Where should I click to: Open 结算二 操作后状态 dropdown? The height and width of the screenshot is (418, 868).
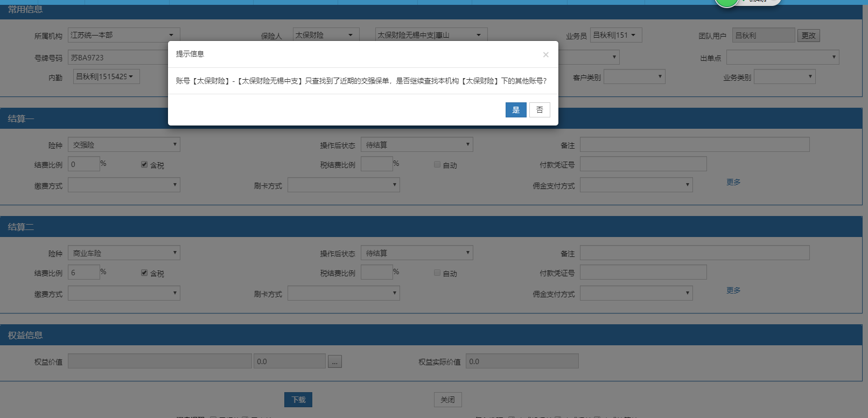[417, 253]
